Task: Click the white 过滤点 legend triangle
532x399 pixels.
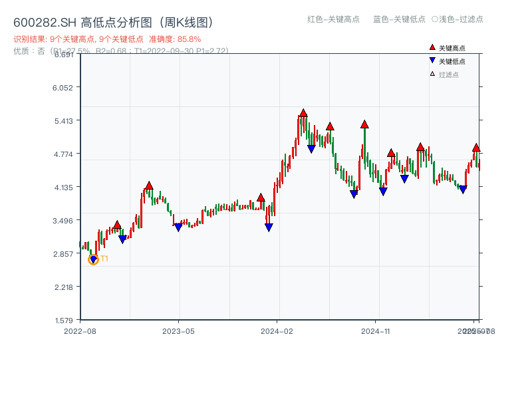Action: (432, 74)
